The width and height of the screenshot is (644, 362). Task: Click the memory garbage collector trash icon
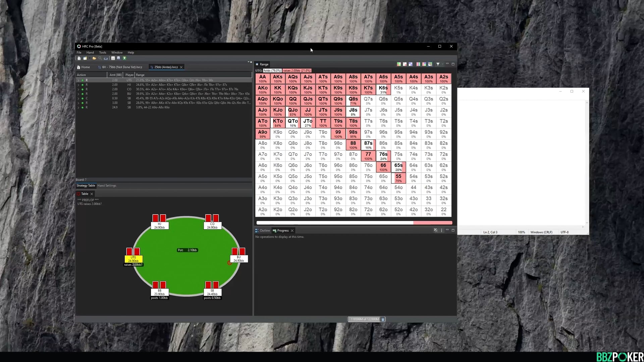click(383, 319)
